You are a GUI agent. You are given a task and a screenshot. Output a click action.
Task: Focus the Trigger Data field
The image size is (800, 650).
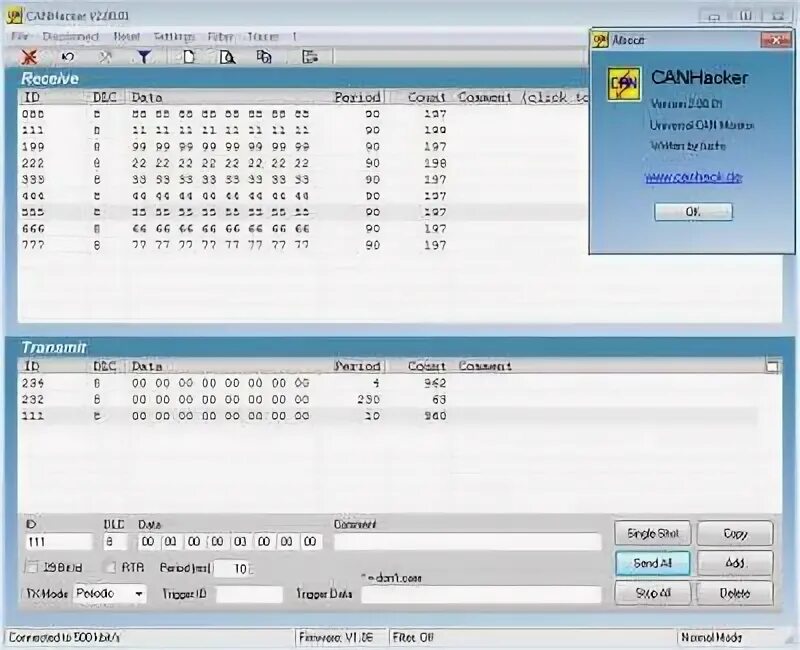click(481, 594)
